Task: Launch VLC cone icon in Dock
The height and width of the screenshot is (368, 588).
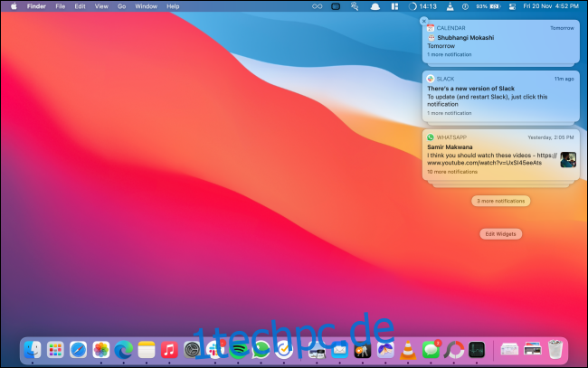Action: coord(408,350)
